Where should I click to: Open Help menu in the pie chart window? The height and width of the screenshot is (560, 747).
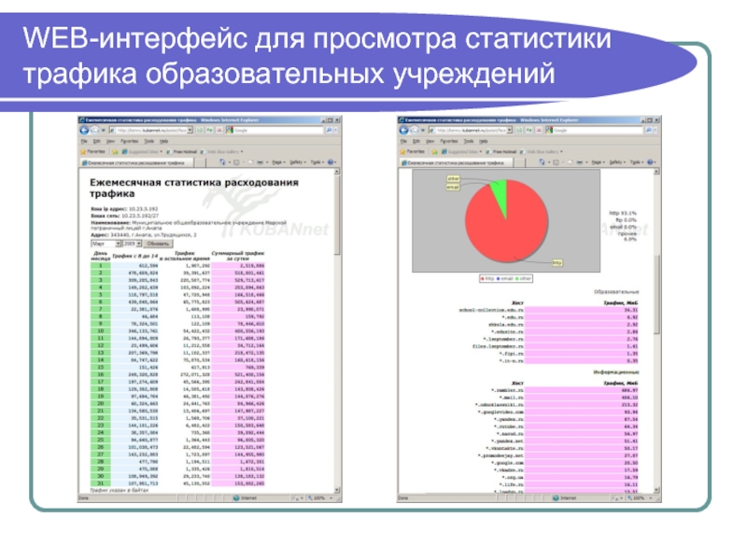pyautogui.click(x=483, y=142)
